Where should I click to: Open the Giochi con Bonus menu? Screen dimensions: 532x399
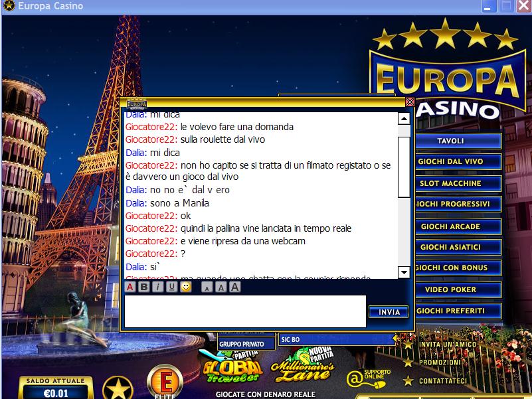458,268
